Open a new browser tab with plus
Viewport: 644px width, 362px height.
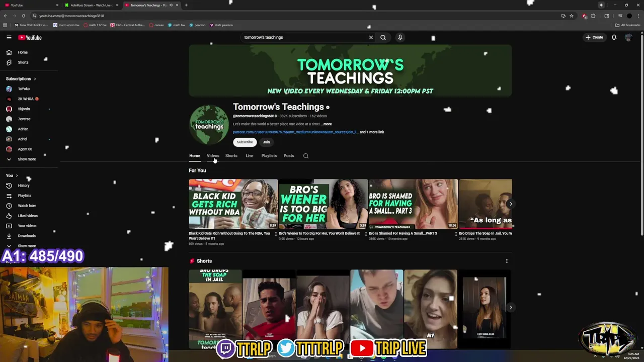point(186,5)
